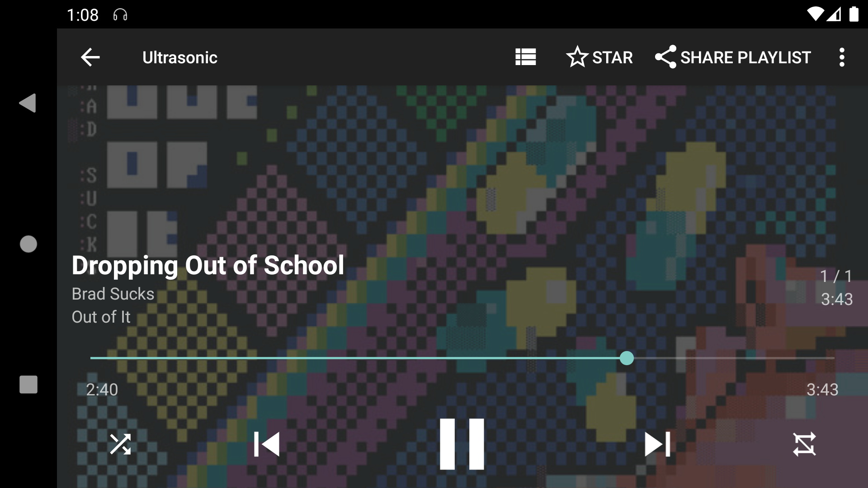This screenshot has width=868, height=488.
Task: Click the Ultrasonic title in toolbar
Action: [180, 57]
